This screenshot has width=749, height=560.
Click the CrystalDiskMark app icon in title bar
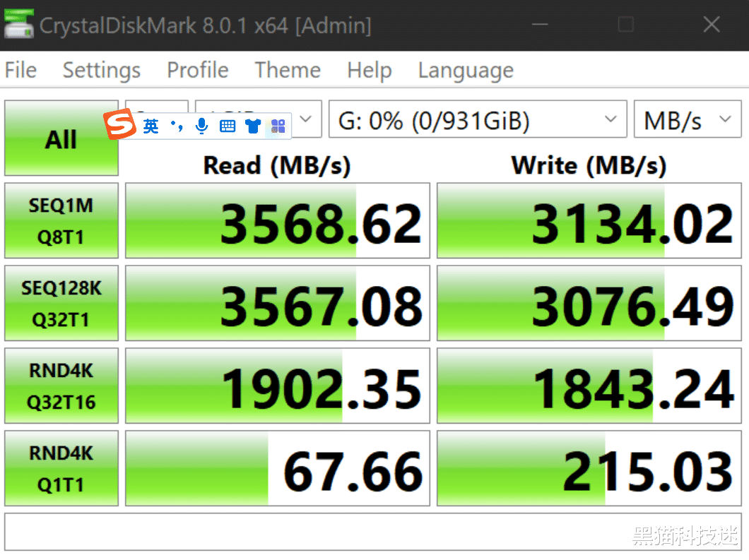[18, 24]
